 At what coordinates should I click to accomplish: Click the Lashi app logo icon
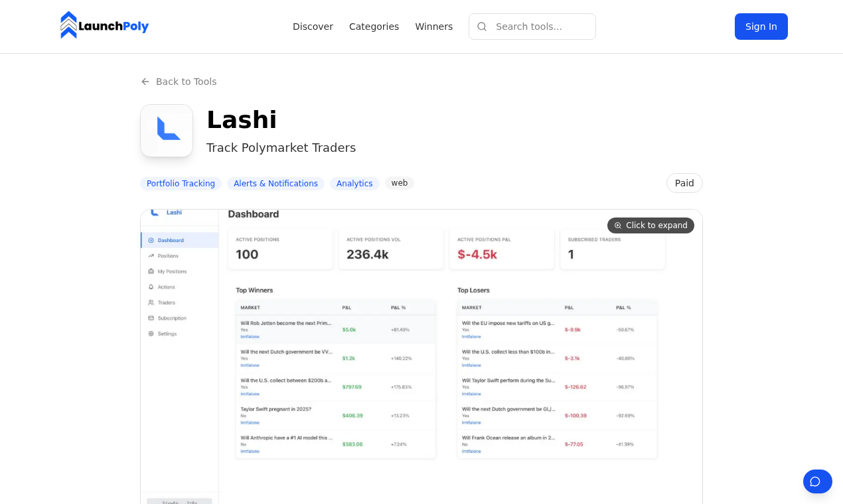[x=167, y=130]
